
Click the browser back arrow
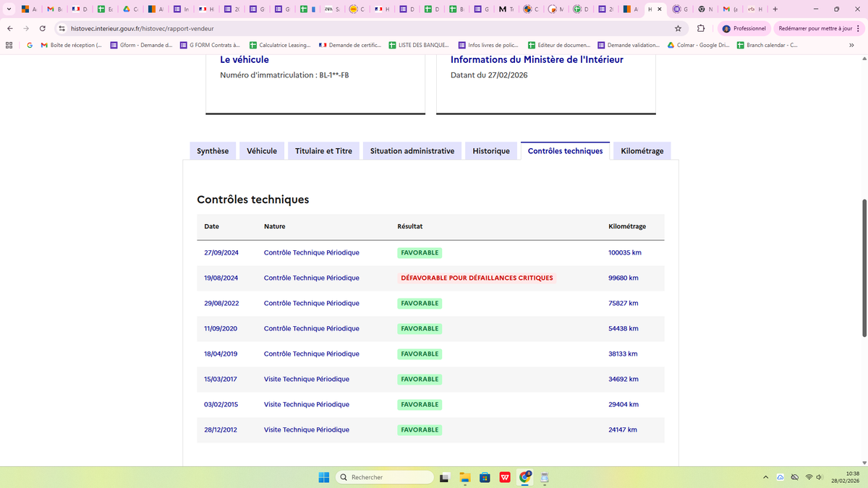[9, 28]
